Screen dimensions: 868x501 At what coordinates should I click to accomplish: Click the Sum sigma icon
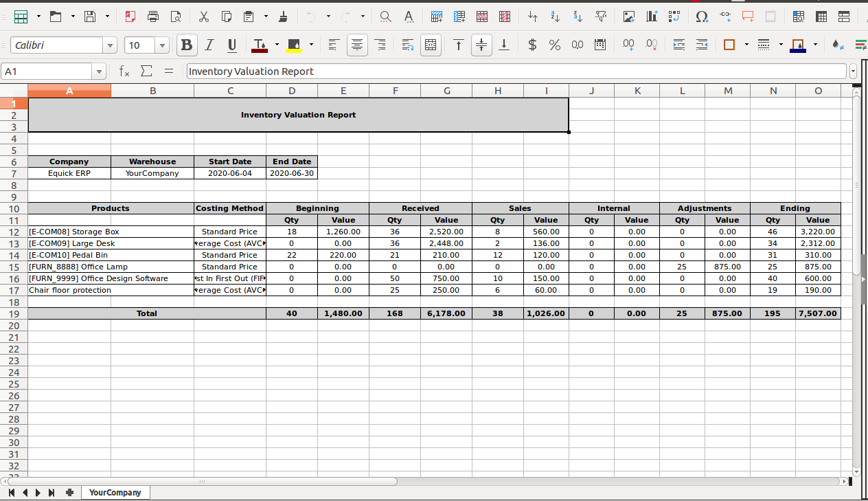click(x=146, y=71)
